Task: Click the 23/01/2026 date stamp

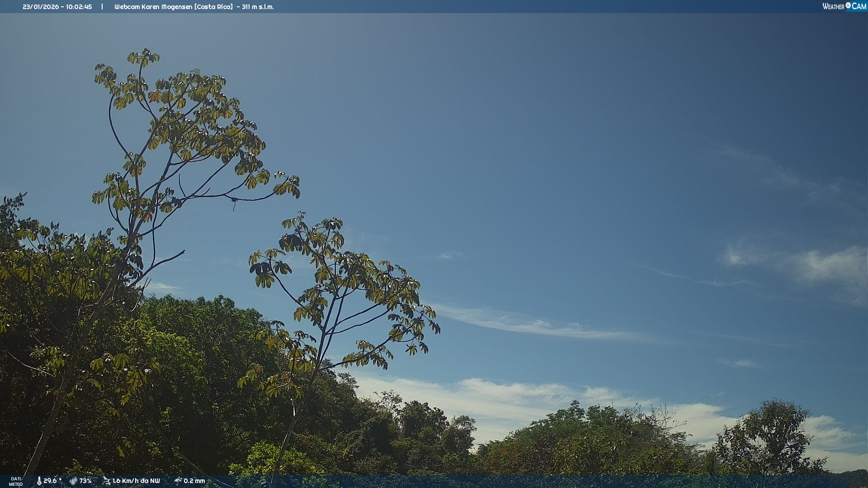Action: [x=41, y=7]
